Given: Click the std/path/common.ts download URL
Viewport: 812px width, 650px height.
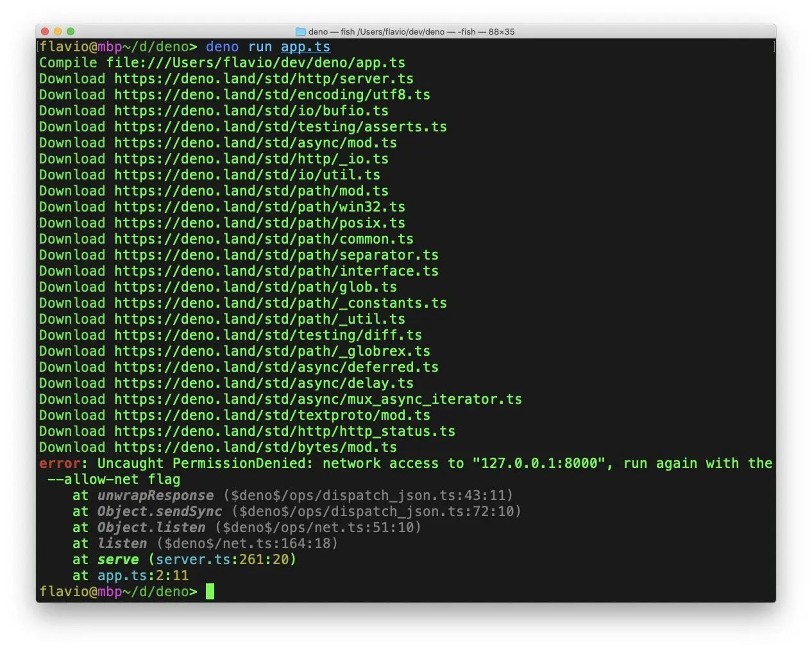Looking at the screenshot, I should click(264, 239).
